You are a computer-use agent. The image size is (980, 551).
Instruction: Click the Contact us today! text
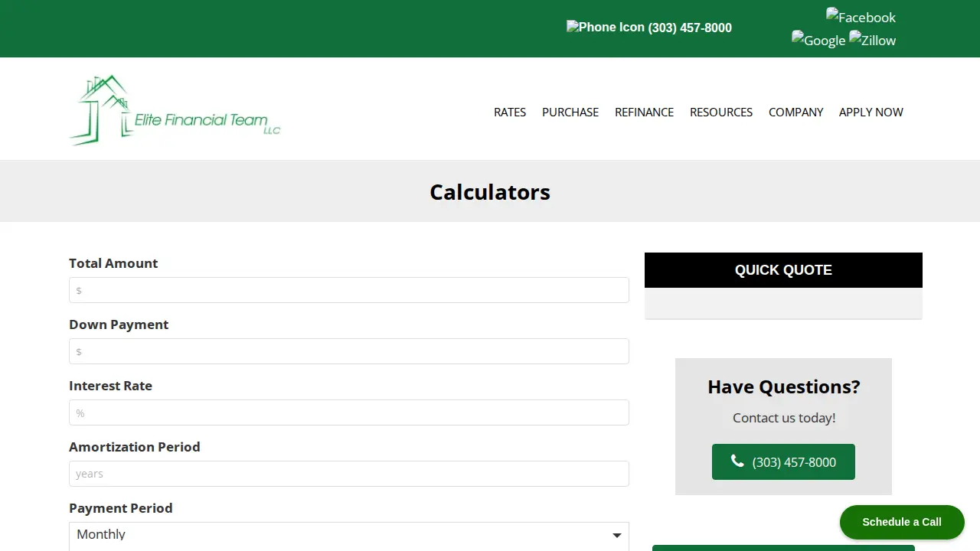click(784, 418)
